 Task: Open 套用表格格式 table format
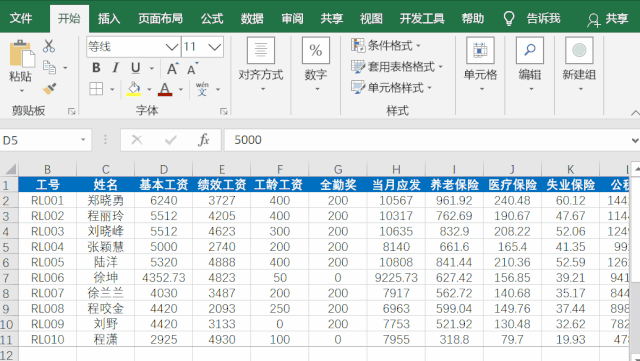(x=397, y=67)
